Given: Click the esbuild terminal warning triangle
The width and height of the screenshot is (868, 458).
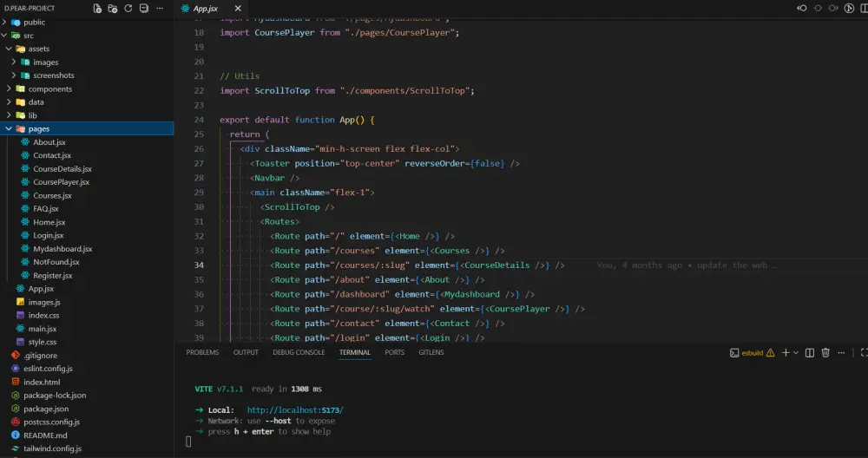Looking at the screenshot, I should pos(771,353).
